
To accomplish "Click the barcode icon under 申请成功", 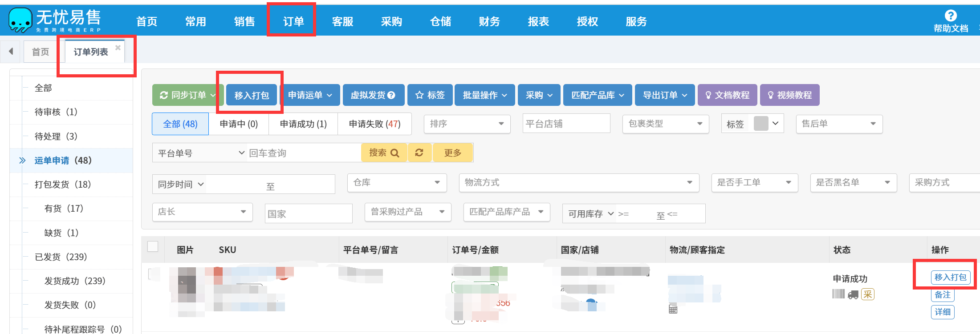I will [x=838, y=294].
